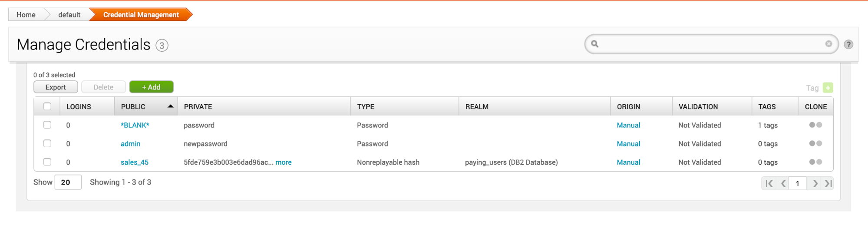Click the green Tag plus icon
Screen dimensions: 868x225
tap(828, 88)
